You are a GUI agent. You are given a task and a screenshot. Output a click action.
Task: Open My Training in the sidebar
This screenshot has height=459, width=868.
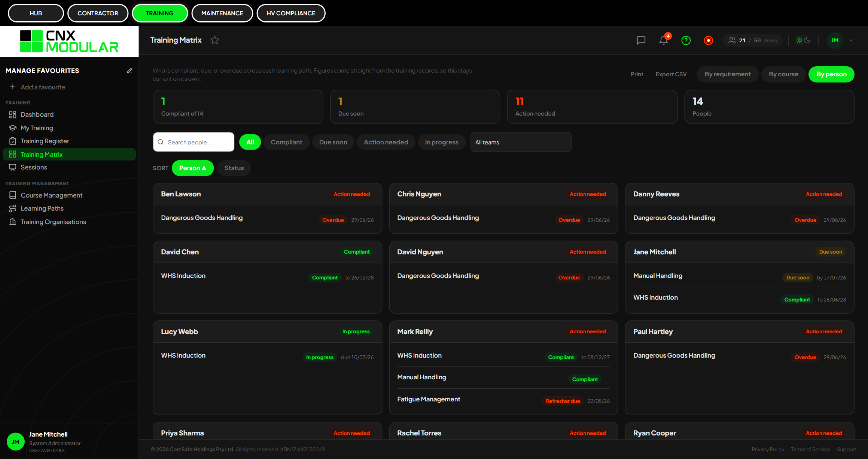(69, 128)
